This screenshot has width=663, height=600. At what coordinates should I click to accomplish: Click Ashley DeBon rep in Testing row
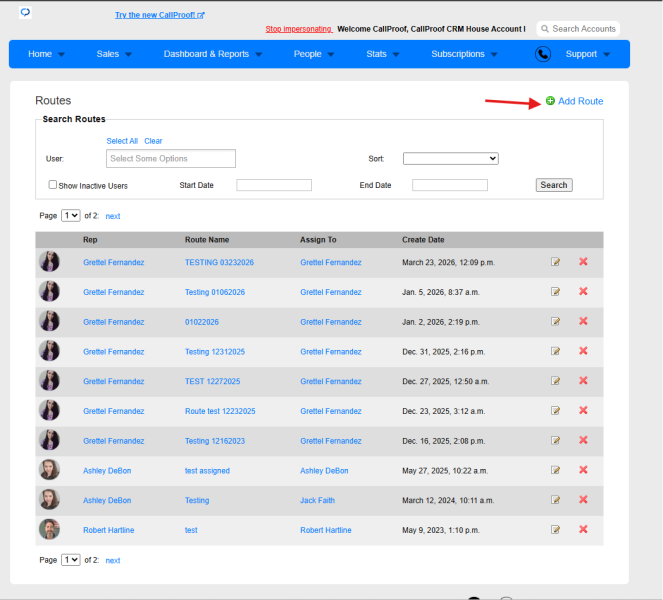tap(107, 500)
